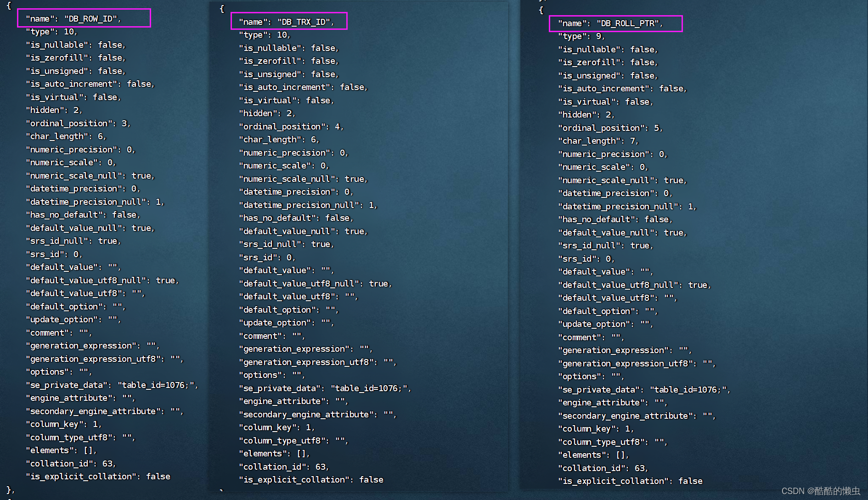Select "numeric_precision": 0 in DB_TRX_ID block
Image resolution: width=868 pixels, height=500 pixels.
click(294, 153)
